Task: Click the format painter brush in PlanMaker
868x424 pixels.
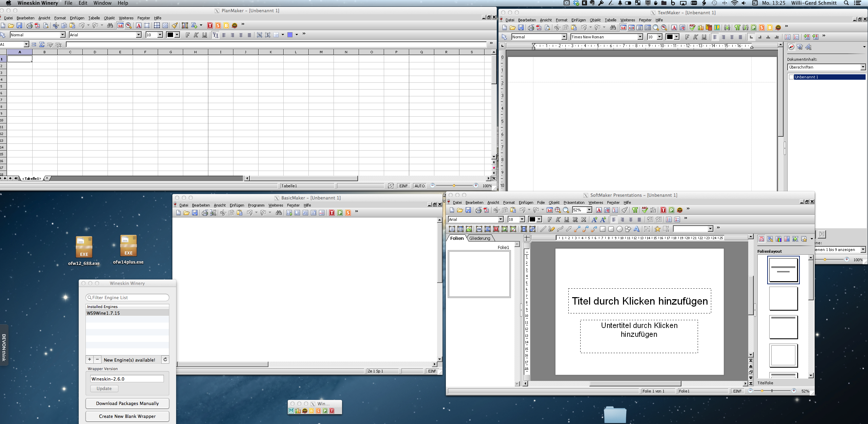Action: point(174,25)
